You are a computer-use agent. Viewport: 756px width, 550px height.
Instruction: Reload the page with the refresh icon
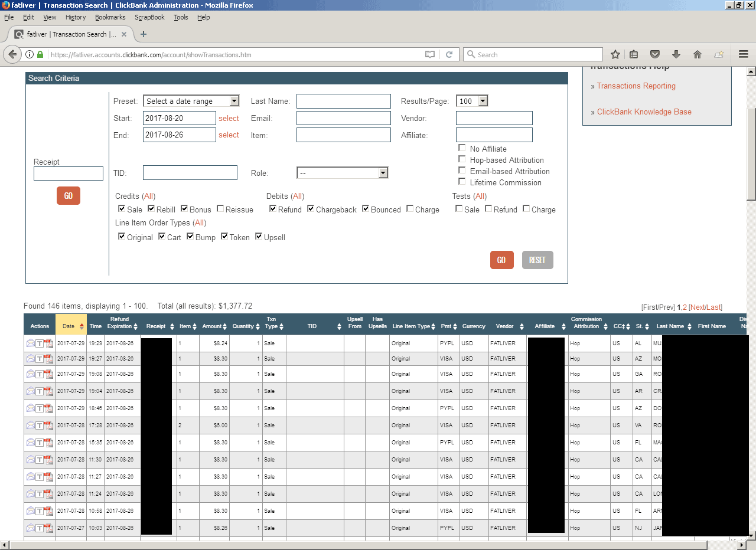(449, 54)
